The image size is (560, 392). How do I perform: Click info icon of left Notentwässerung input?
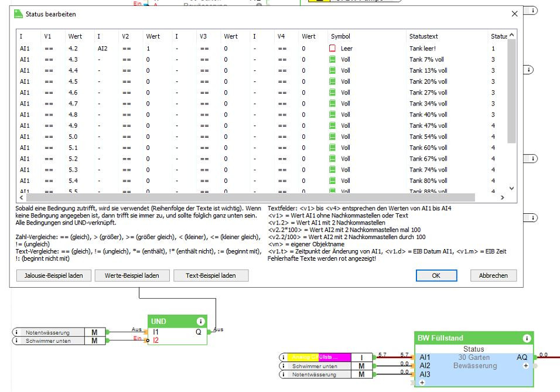(16, 332)
